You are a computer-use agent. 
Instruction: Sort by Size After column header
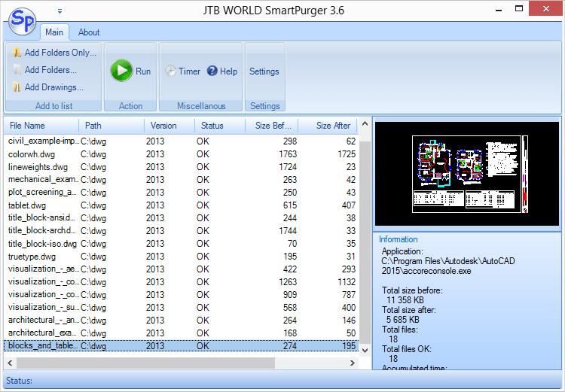(328, 126)
